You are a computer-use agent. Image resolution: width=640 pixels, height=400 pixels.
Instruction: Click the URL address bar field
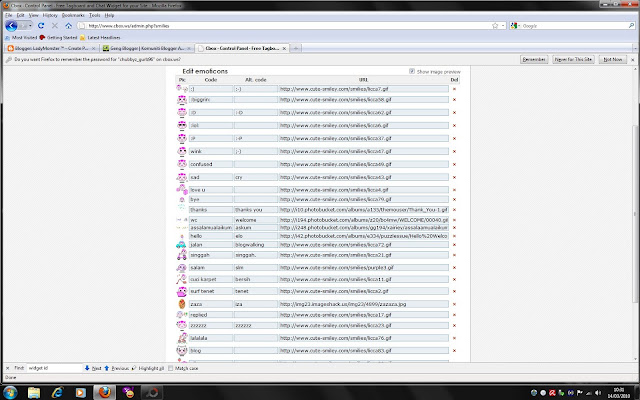(x=286, y=26)
